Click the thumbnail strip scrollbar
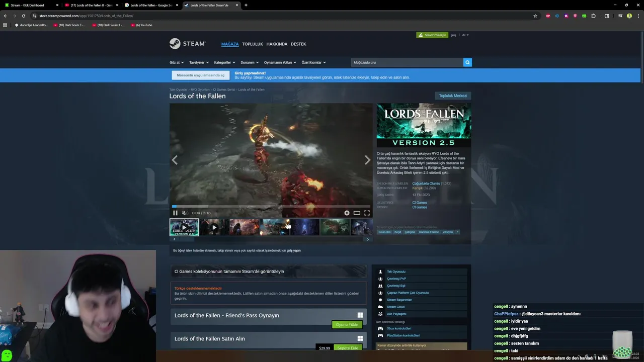Image resolution: width=644 pixels, height=362 pixels. point(271,239)
